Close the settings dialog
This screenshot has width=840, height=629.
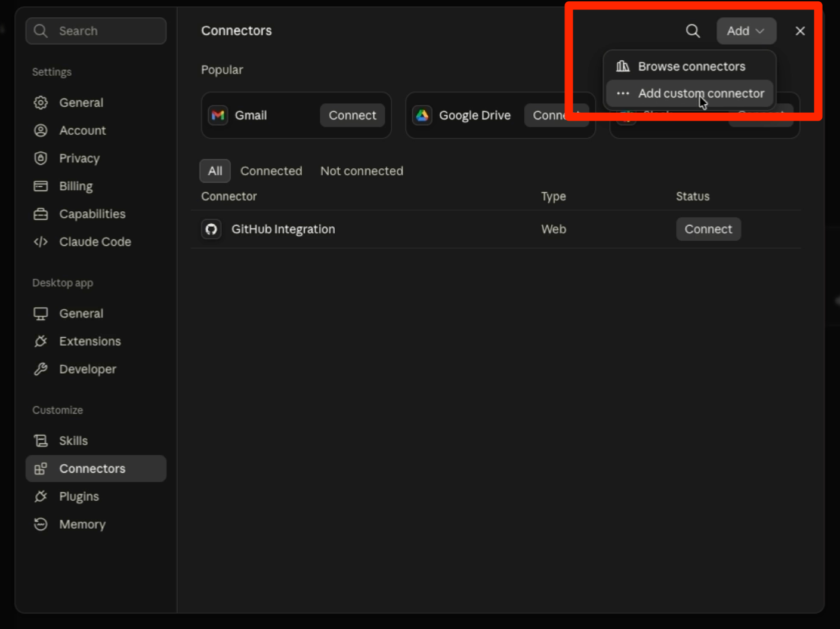point(800,31)
